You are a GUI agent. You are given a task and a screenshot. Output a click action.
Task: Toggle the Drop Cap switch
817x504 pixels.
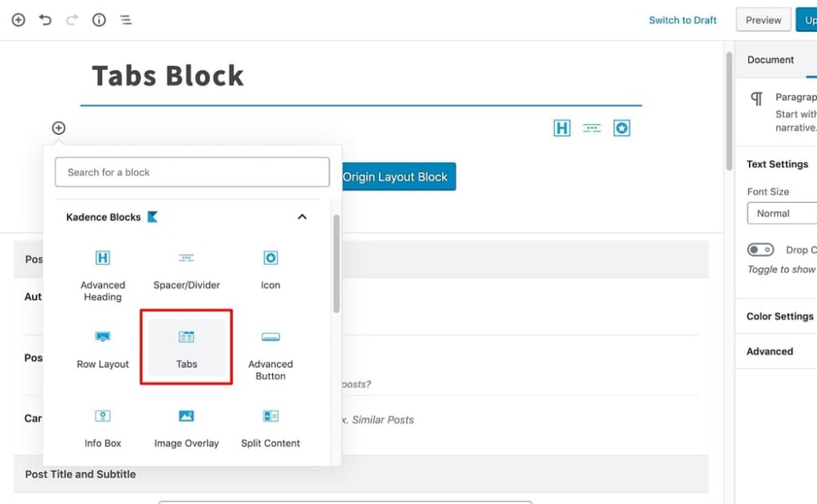pos(761,249)
